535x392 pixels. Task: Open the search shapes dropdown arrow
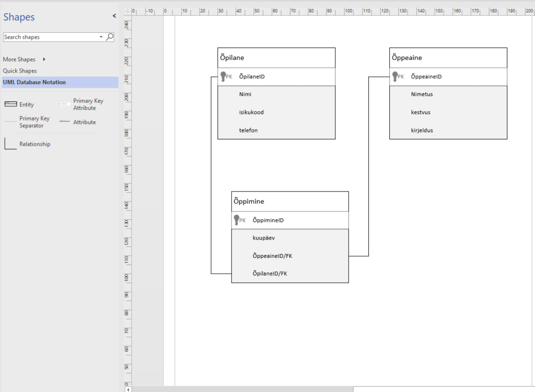[x=101, y=37]
